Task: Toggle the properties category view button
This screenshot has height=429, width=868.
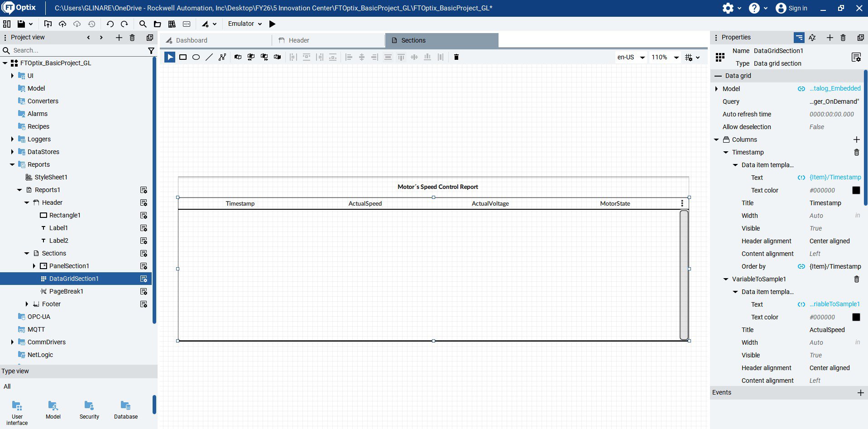Action: click(x=799, y=38)
